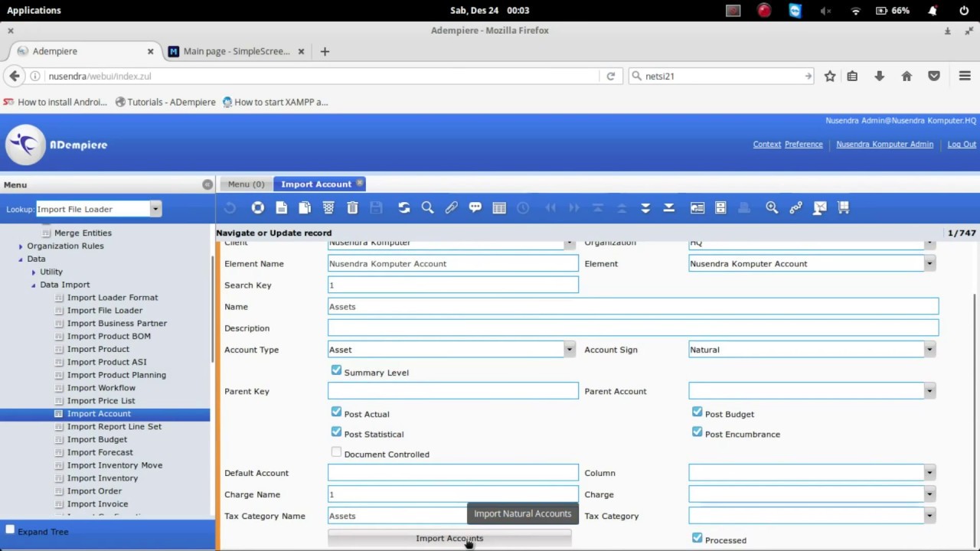Switch to the Menu (0) tab
This screenshot has height=551, width=980.
coord(246,184)
